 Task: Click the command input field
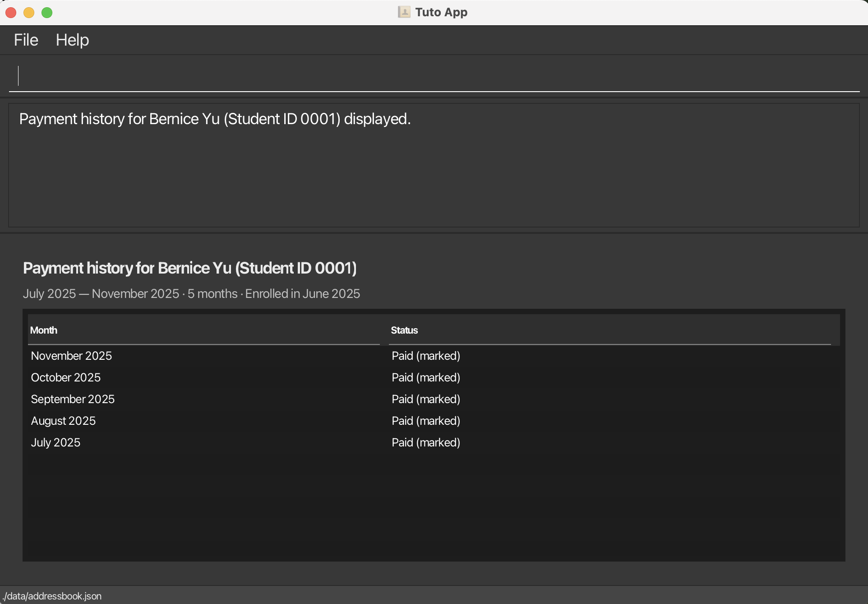(433, 76)
